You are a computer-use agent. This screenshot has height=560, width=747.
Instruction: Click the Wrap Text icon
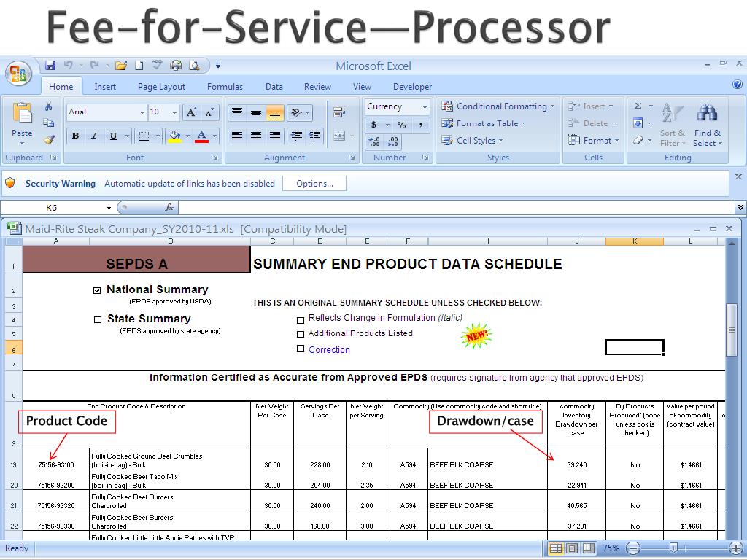coord(339,112)
